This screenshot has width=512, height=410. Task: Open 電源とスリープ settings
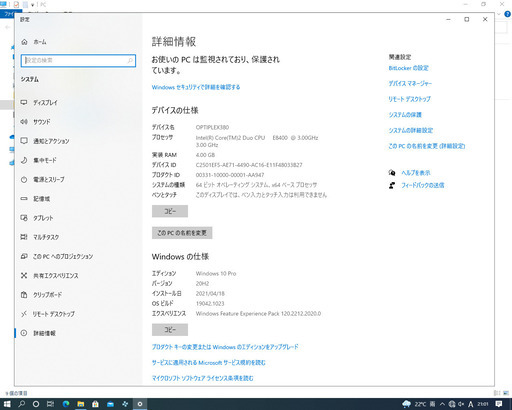pyautogui.click(x=48, y=180)
